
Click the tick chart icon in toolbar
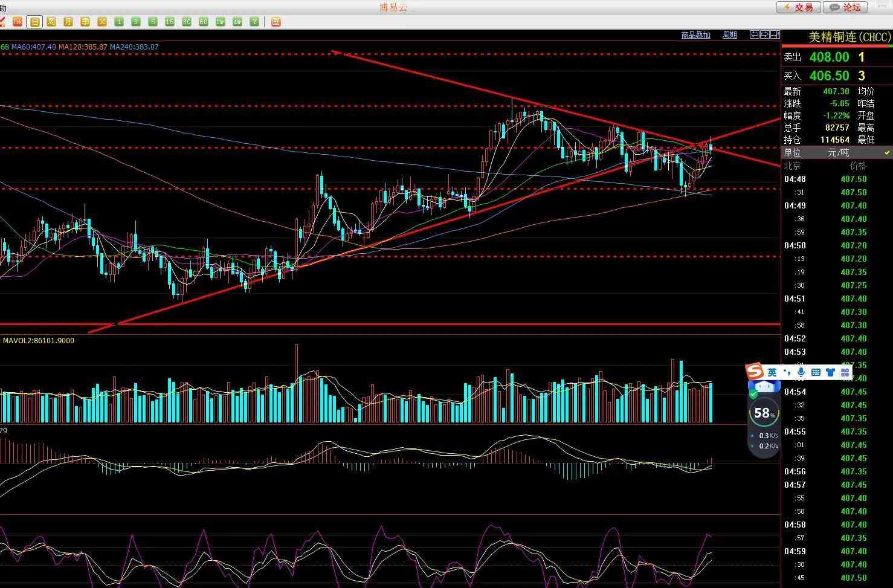click(18, 22)
